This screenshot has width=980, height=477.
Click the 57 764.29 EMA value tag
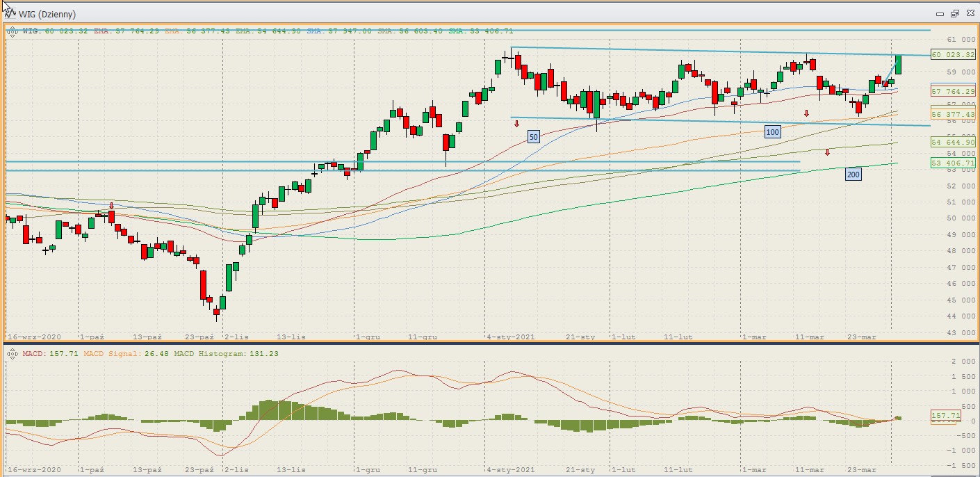click(952, 92)
